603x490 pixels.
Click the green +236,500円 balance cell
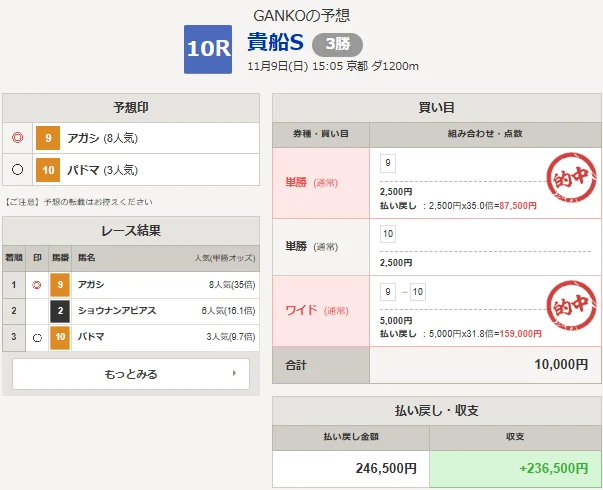click(516, 468)
